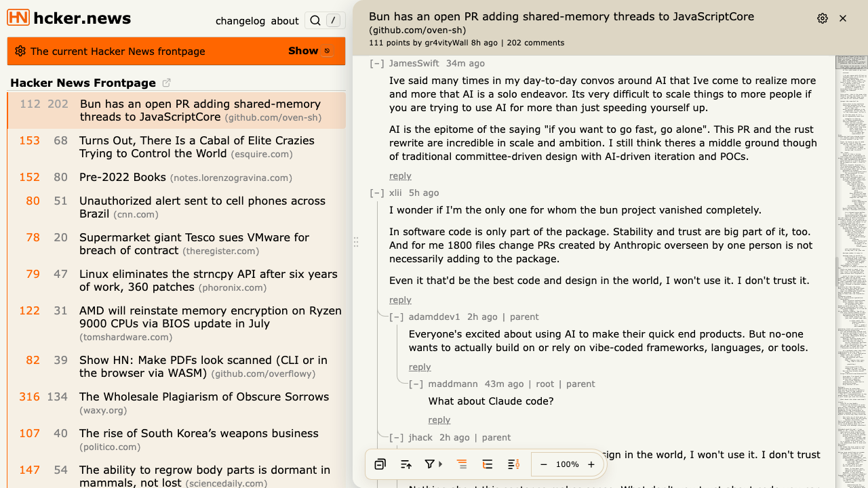Click the 31 comments count of AMD story
The image size is (868, 488).
(x=61, y=311)
